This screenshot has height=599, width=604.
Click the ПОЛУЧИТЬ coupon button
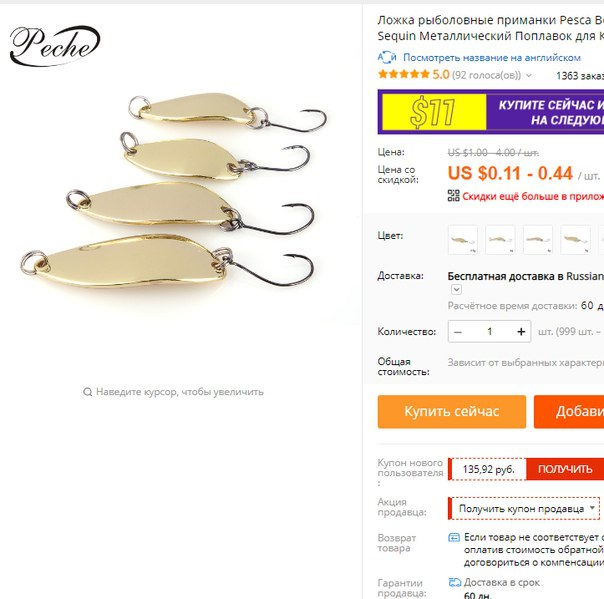tap(565, 469)
